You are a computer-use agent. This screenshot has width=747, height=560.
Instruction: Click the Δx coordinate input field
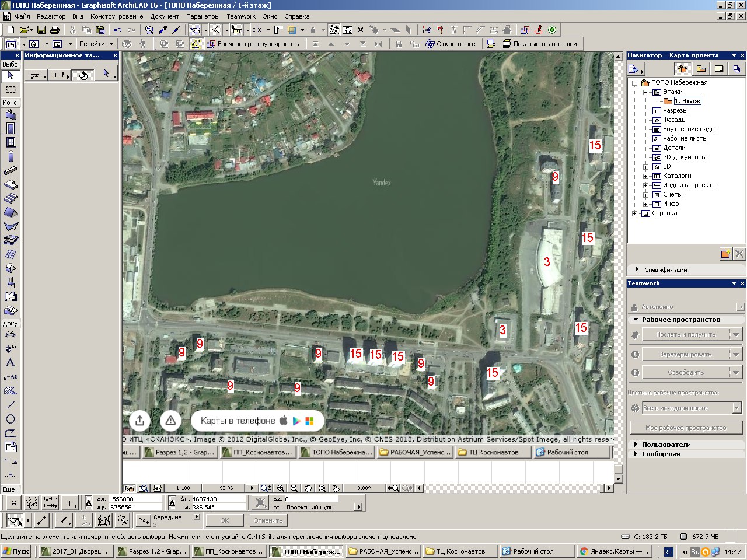tap(134, 499)
